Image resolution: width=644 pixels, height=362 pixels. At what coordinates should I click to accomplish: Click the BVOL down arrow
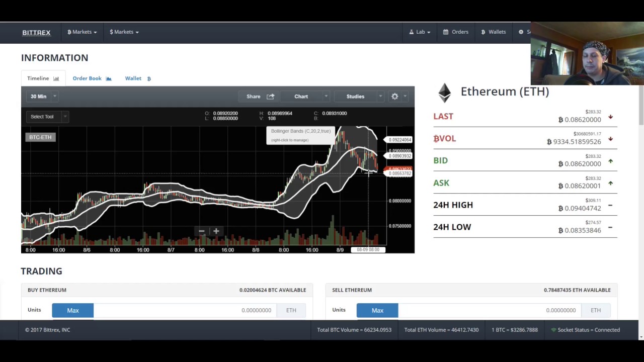click(x=610, y=139)
